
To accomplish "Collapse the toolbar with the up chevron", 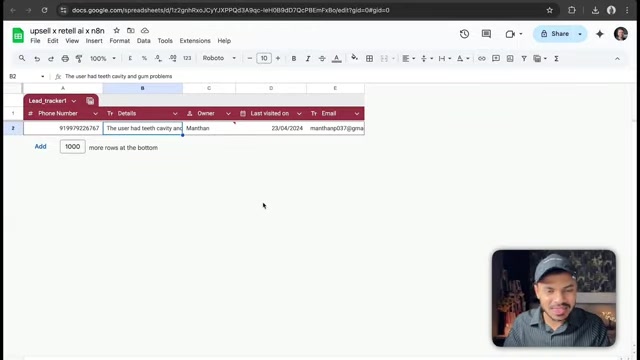I will click(x=617, y=59).
